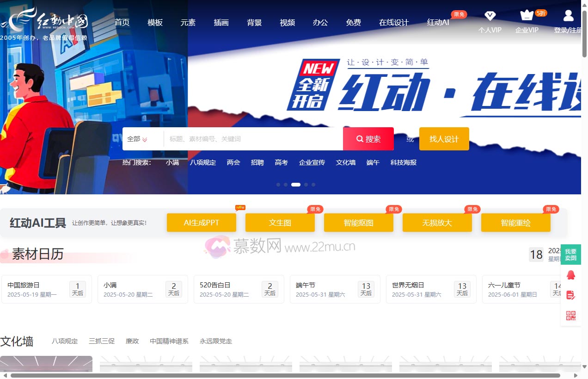Viewport: 588px width, 379px height.
Task: Open the 模板 navigation menu
Action: 155,22
